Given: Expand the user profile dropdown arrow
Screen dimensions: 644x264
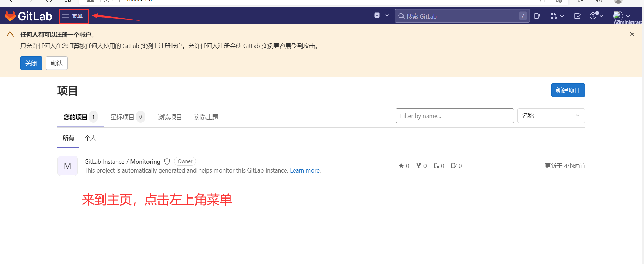Looking at the screenshot, I should pyautogui.click(x=628, y=16).
